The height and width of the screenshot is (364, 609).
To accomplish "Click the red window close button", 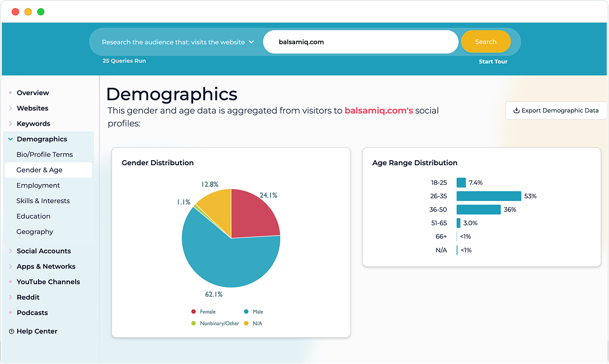I will tap(15, 12).
